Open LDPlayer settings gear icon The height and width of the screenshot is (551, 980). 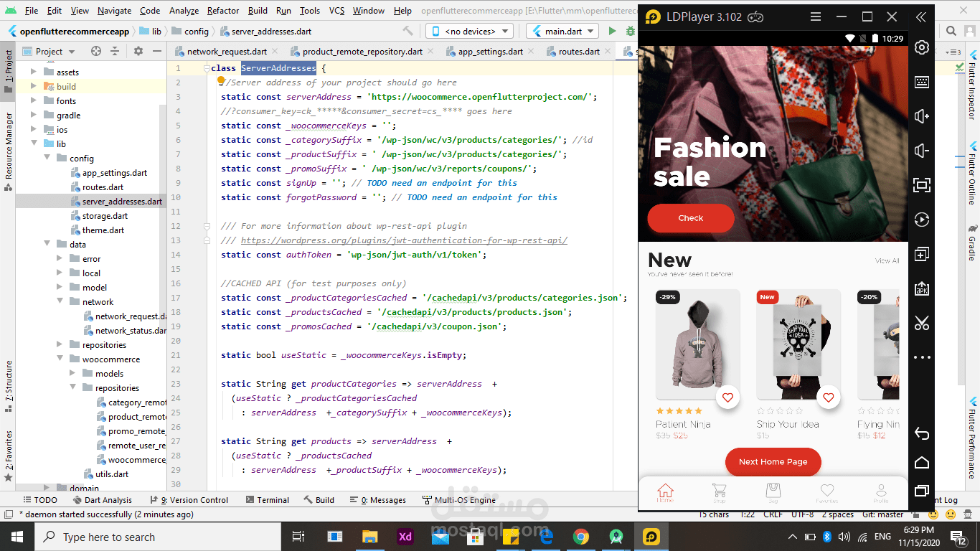click(922, 48)
